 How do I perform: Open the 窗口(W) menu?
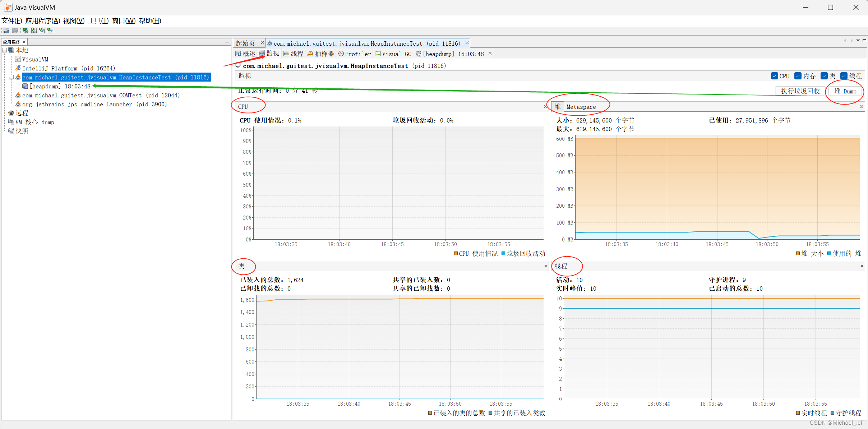pyautogui.click(x=124, y=21)
